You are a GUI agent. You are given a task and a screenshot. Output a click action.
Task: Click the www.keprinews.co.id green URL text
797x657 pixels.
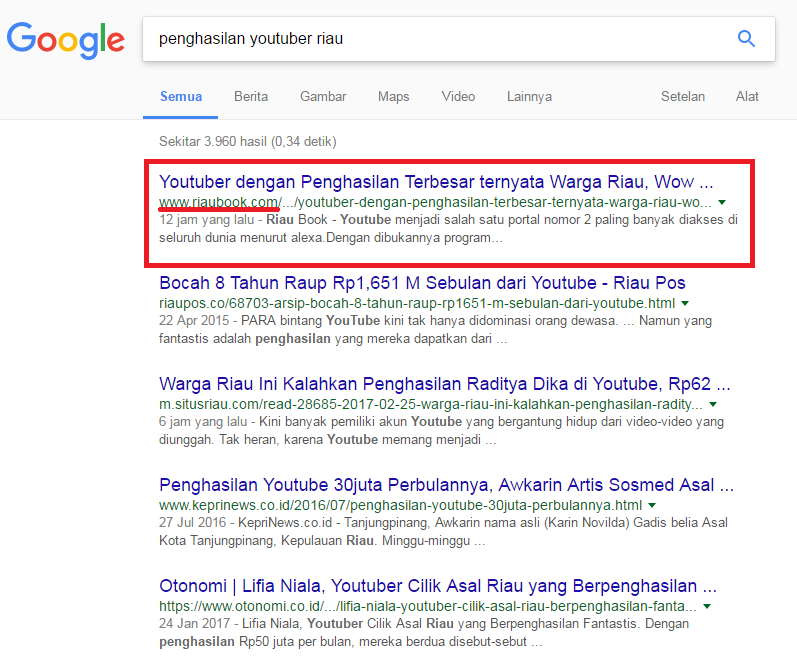click(401, 506)
